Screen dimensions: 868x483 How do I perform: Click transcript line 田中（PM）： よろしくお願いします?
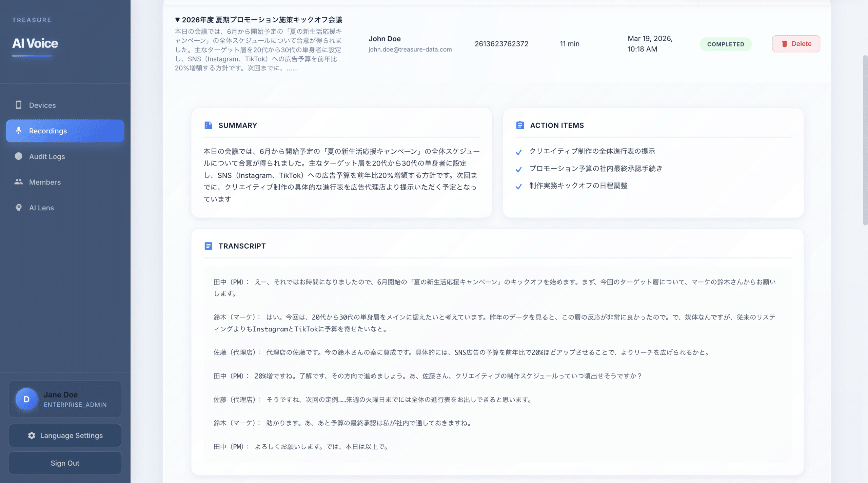coord(301,447)
